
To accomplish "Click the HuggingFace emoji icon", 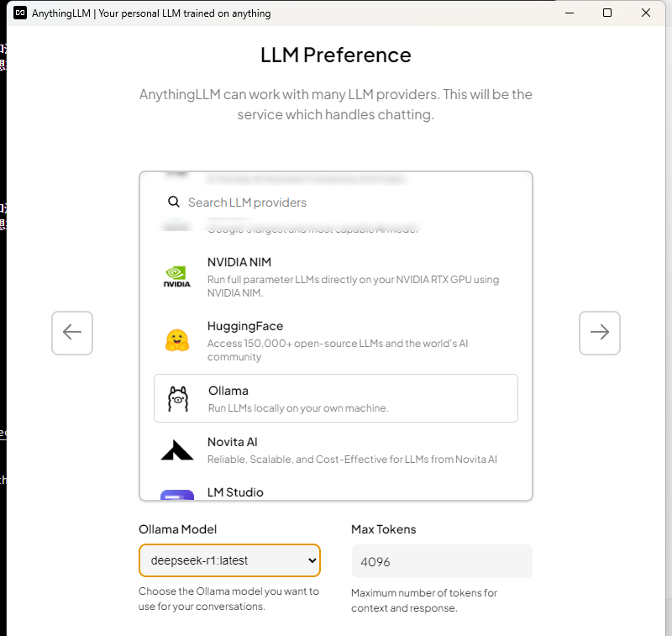I will 177,341.
